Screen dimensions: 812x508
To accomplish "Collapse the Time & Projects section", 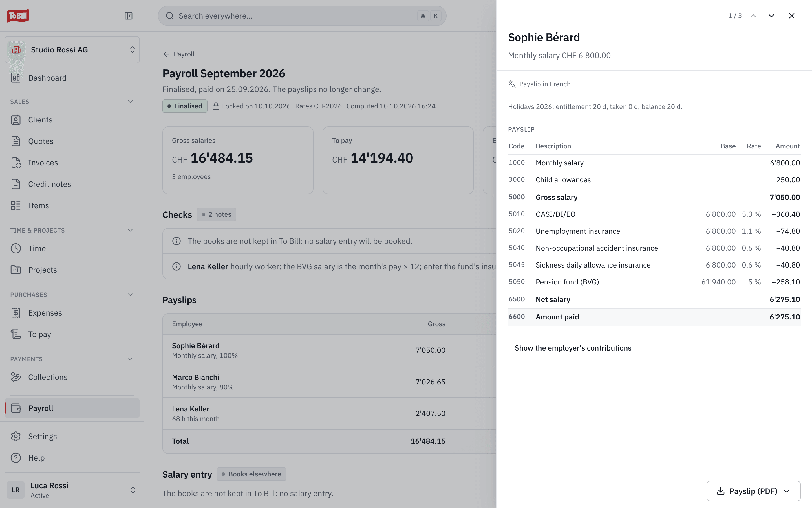I will (x=130, y=230).
